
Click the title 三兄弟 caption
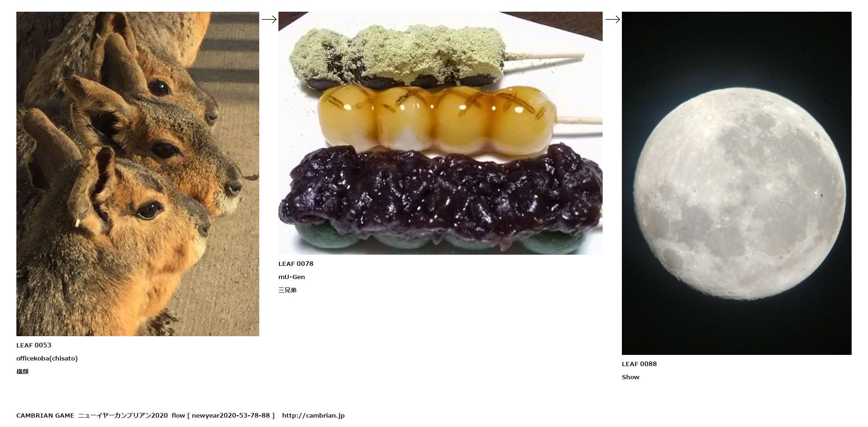(287, 290)
